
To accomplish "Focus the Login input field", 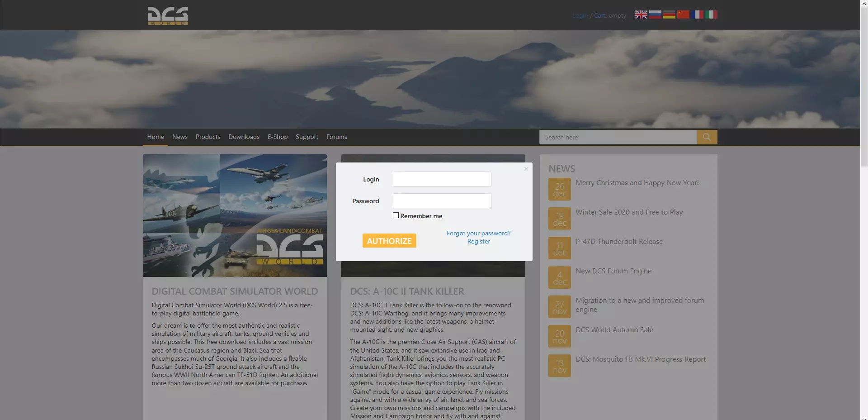I will [442, 179].
